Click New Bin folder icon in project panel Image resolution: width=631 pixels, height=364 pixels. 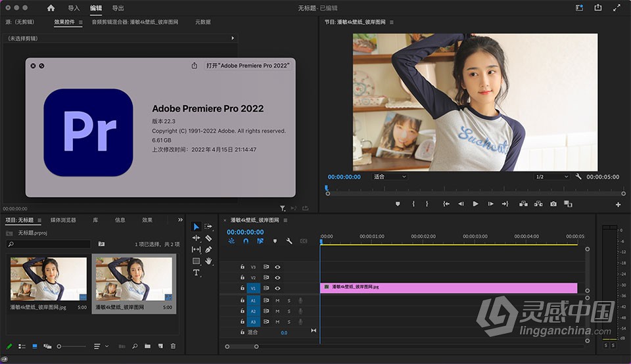147,346
